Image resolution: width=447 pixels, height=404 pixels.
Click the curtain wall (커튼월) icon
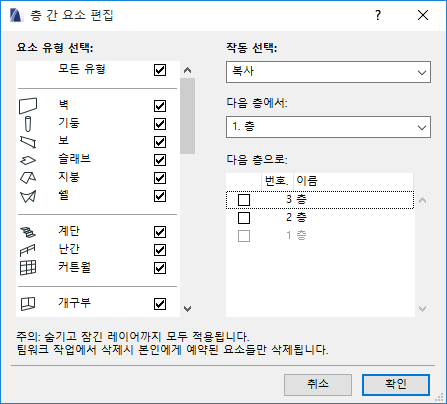coord(28,268)
